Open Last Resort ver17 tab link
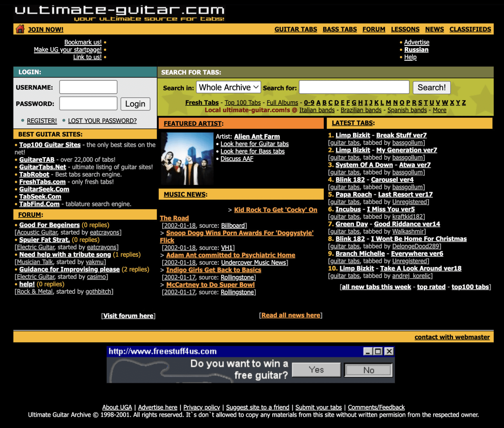Screen dimensions: 504x428 (405, 194)
